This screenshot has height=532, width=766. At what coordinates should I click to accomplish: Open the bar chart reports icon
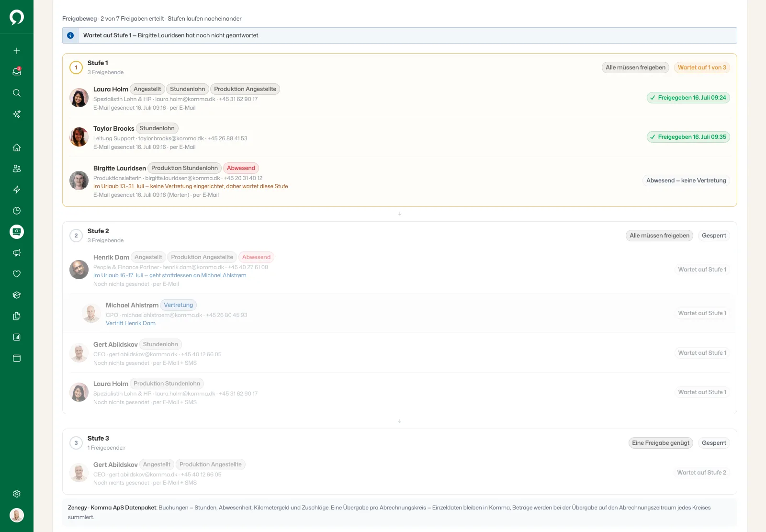pos(17,337)
